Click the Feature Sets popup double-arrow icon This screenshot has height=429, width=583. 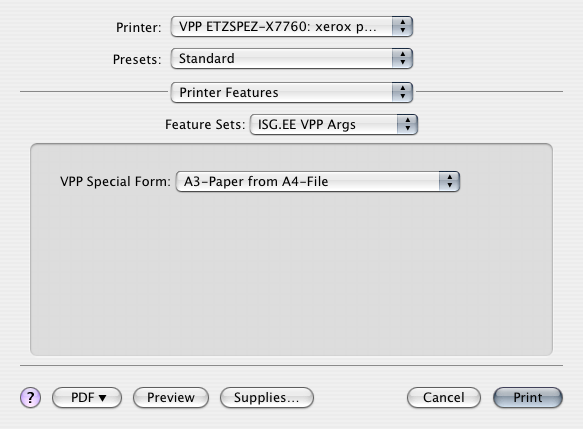coord(408,124)
